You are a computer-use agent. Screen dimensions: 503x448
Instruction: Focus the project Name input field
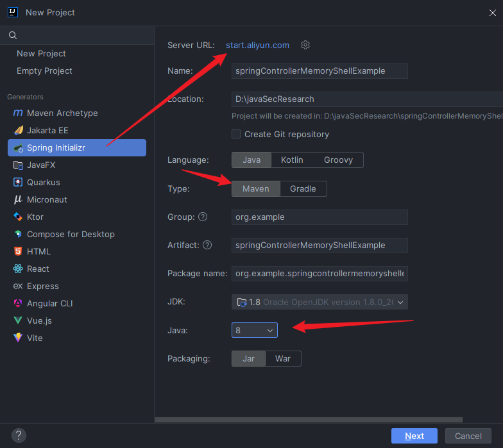320,71
